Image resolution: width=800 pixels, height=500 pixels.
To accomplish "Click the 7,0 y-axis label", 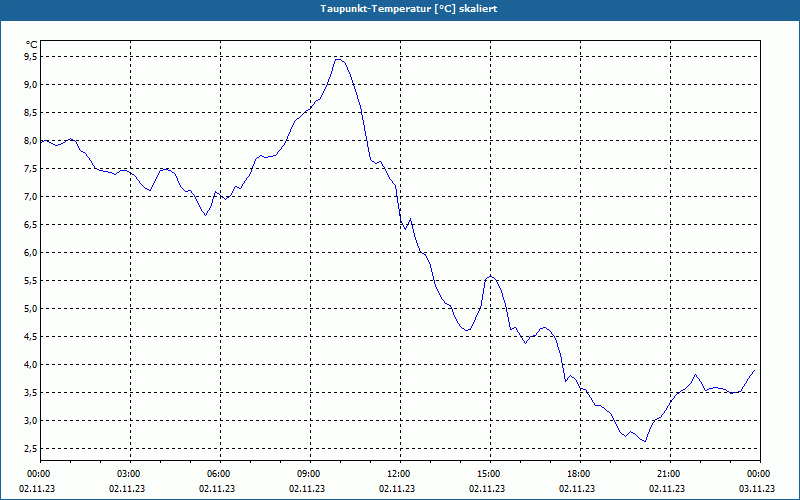I will [31, 197].
